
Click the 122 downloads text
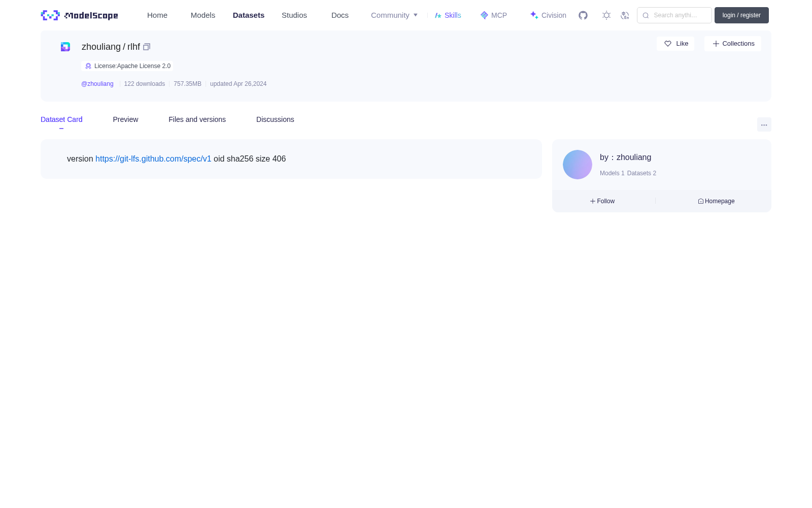(145, 84)
